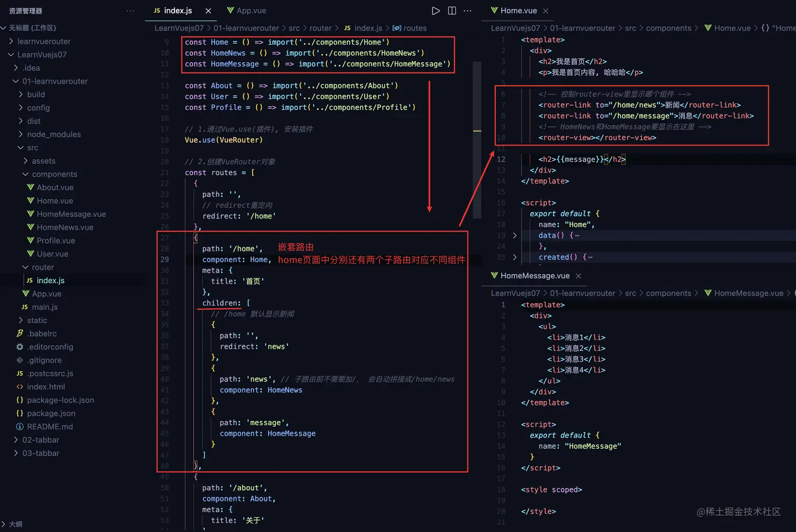
Task: Click path: '/about' code line
Action: pos(235,488)
